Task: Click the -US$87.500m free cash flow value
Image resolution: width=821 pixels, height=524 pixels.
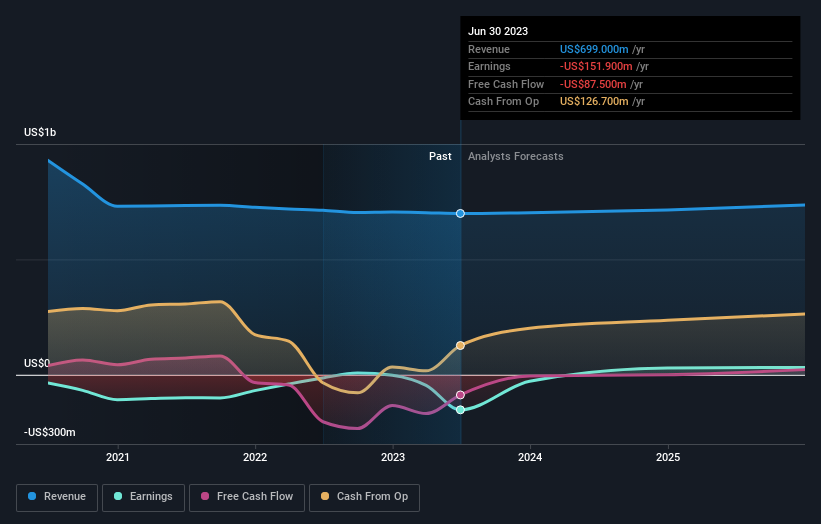Action: pyautogui.click(x=593, y=84)
